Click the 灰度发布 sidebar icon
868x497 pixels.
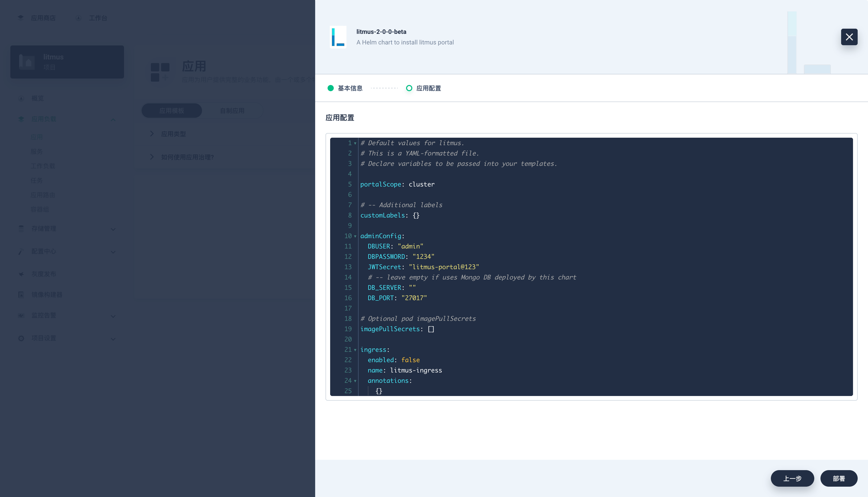[21, 274]
